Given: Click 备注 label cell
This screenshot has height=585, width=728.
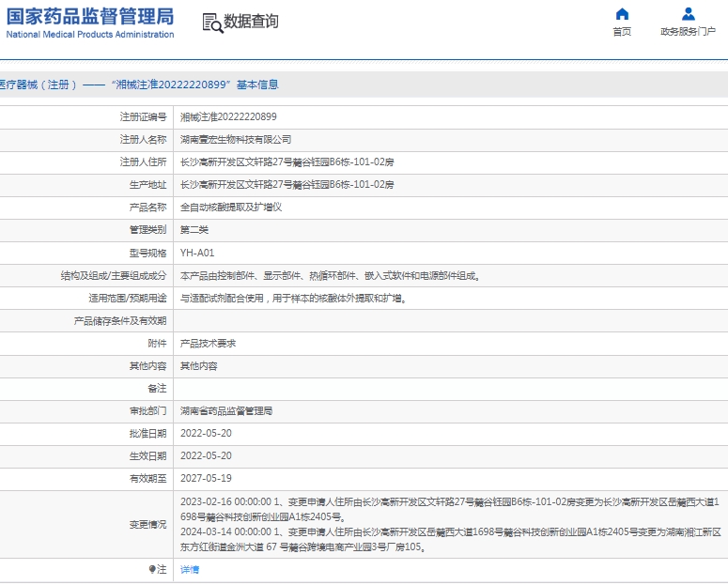Looking at the screenshot, I should [157, 388].
